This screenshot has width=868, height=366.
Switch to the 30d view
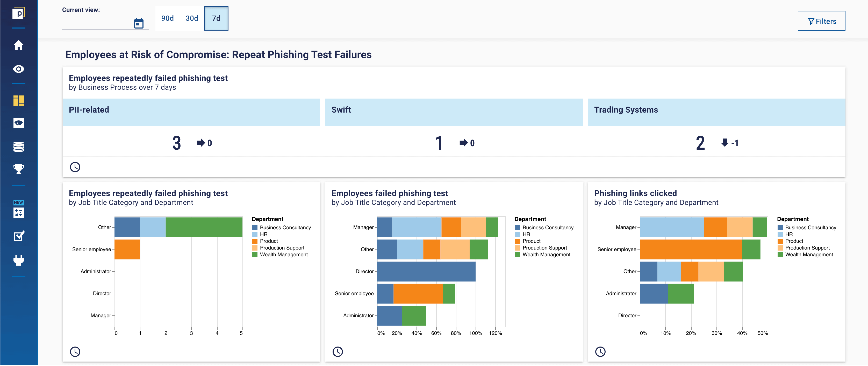(191, 19)
